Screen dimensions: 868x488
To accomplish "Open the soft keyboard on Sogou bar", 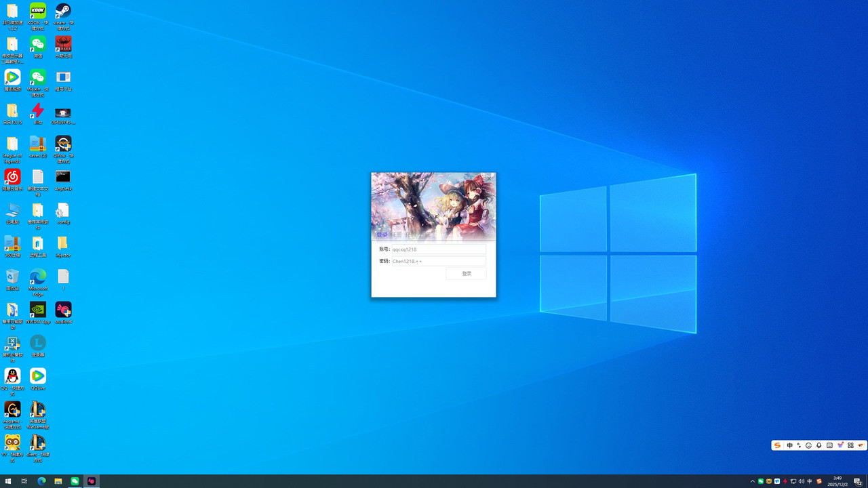I will (829, 445).
